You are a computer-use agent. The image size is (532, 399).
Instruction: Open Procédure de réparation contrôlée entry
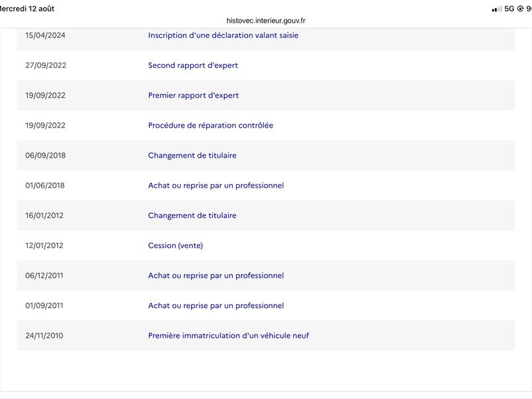pos(211,125)
